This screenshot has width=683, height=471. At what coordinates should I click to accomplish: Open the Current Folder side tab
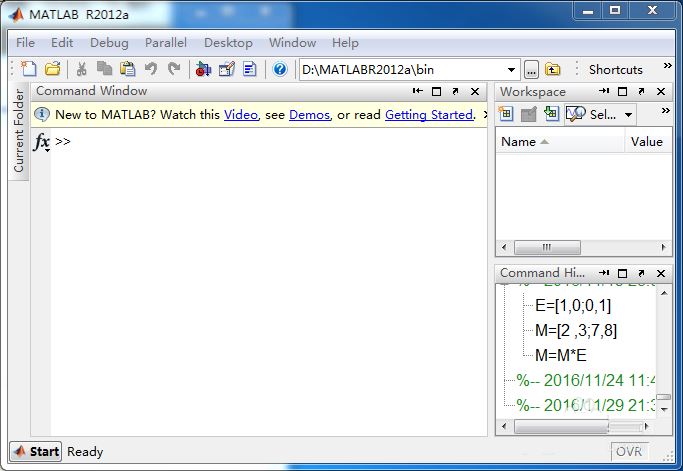[x=19, y=131]
